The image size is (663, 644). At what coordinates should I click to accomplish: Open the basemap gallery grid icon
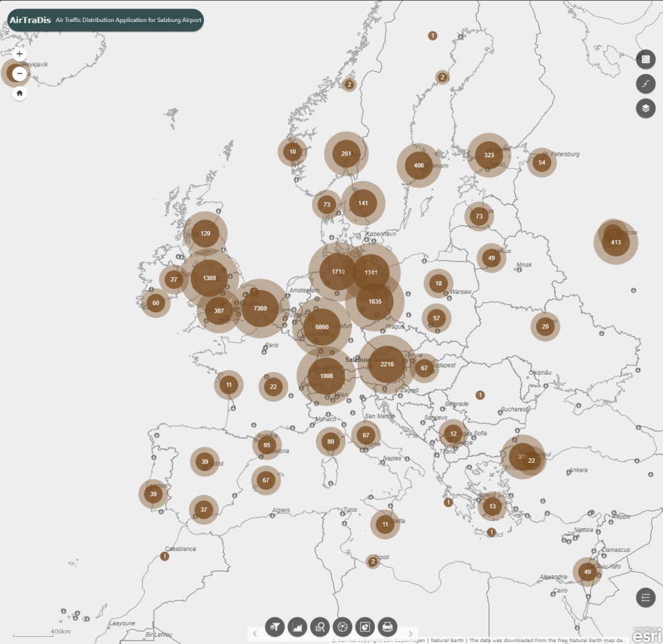645,60
